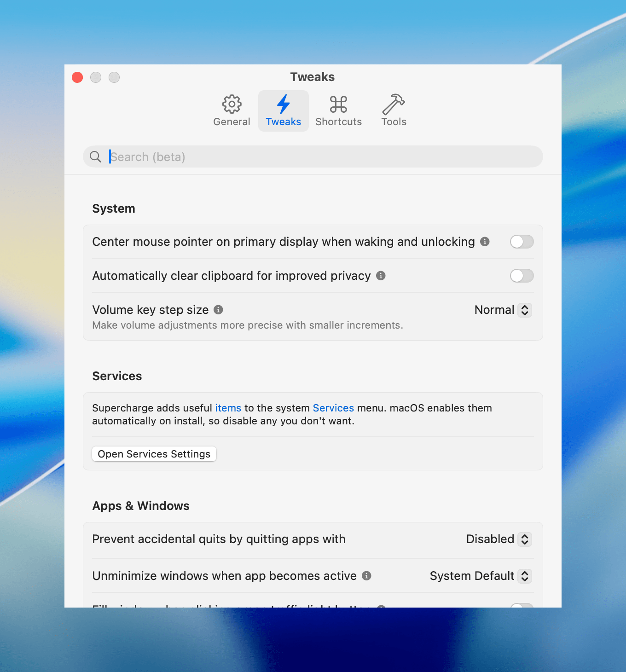This screenshot has height=672, width=626.
Task: Follow the blue 'items' link
Action: [x=228, y=408]
